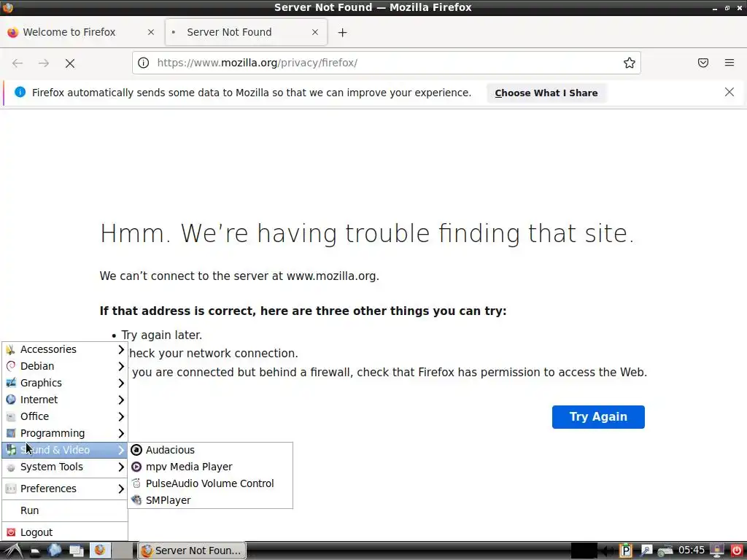Click the 05:45 clock
Viewport: 747px width, 560px height.
click(x=692, y=551)
